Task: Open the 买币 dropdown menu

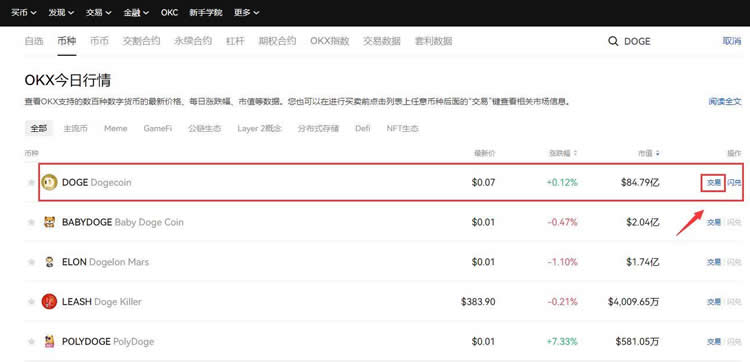Action: pyautogui.click(x=24, y=13)
